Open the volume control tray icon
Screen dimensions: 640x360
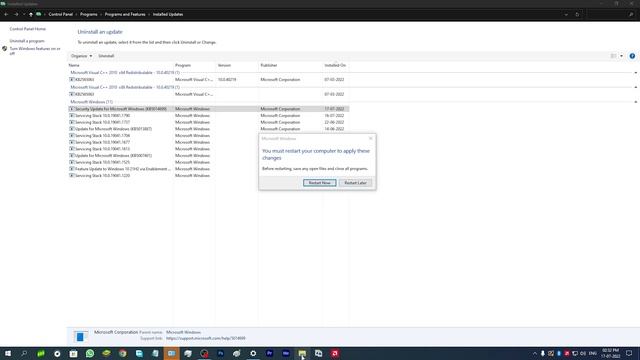583,353
